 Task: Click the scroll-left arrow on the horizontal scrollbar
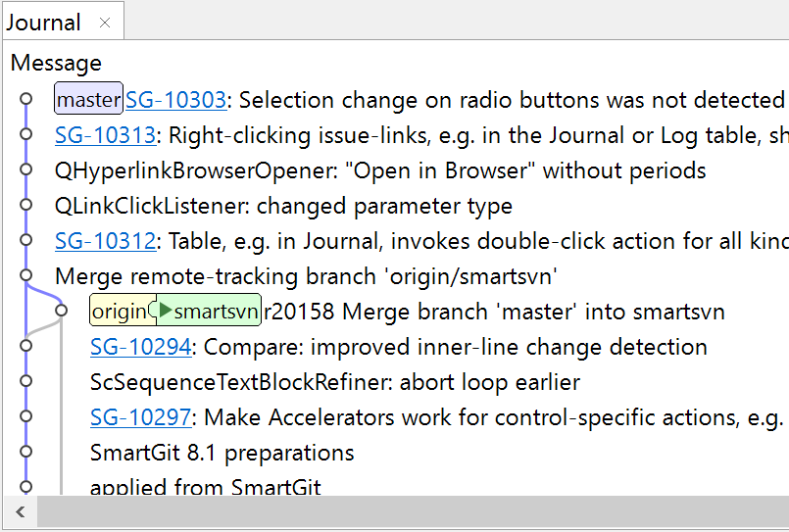(x=20, y=511)
